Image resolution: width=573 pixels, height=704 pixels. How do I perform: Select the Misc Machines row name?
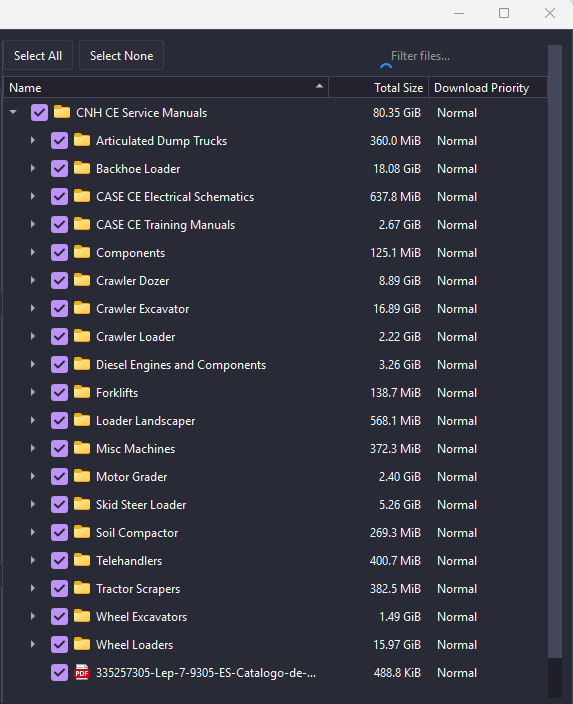[135, 449]
